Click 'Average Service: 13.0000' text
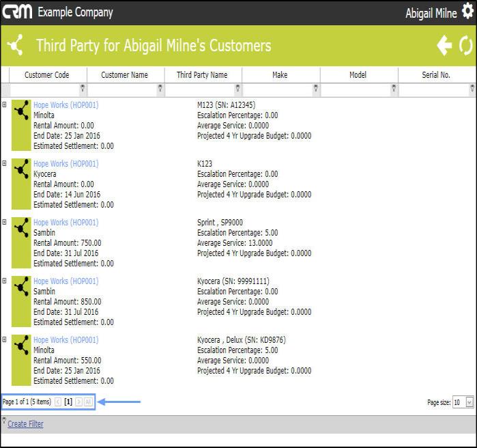Viewport: 477px width, 448px height. tap(235, 243)
